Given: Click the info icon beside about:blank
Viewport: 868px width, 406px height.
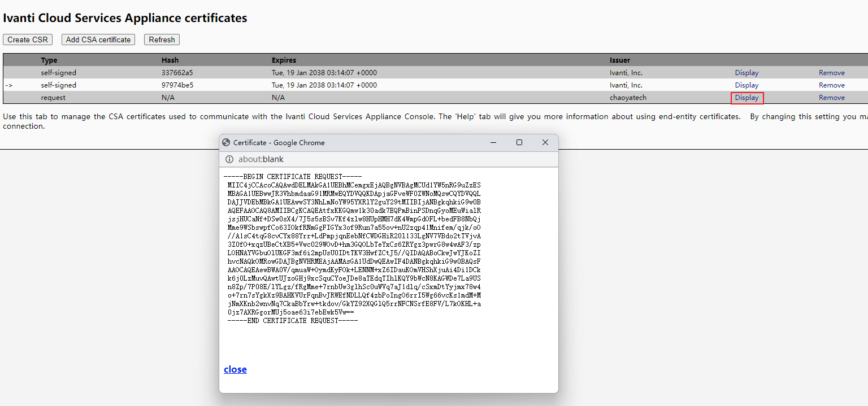Looking at the screenshot, I should pyautogui.click(x=229, y=159).
